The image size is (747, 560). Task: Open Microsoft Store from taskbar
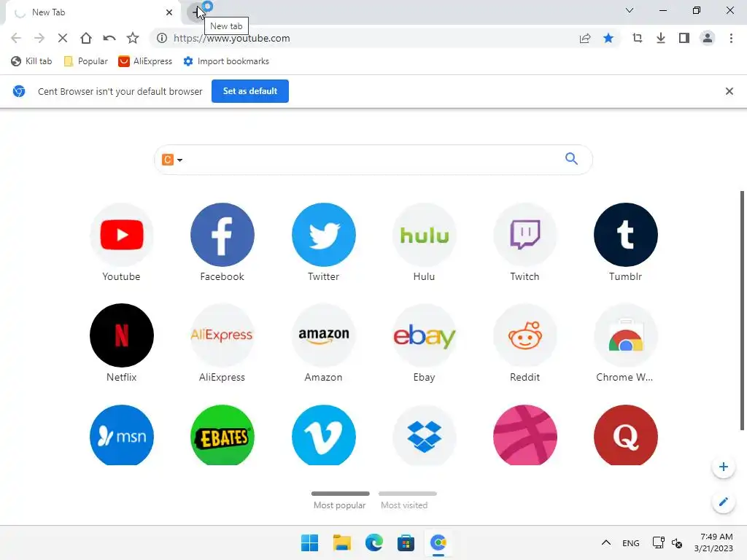(406, 542)
